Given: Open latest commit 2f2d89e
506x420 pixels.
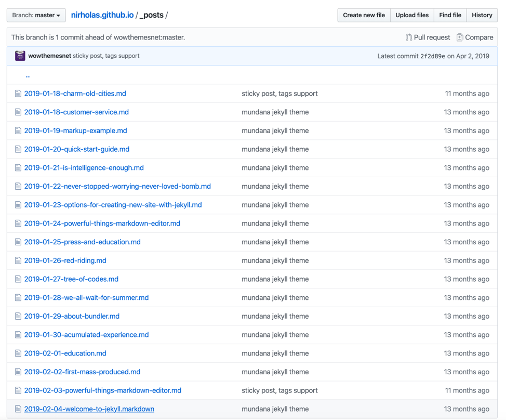Looking at the screenshot, I should [x=432, y=56].
